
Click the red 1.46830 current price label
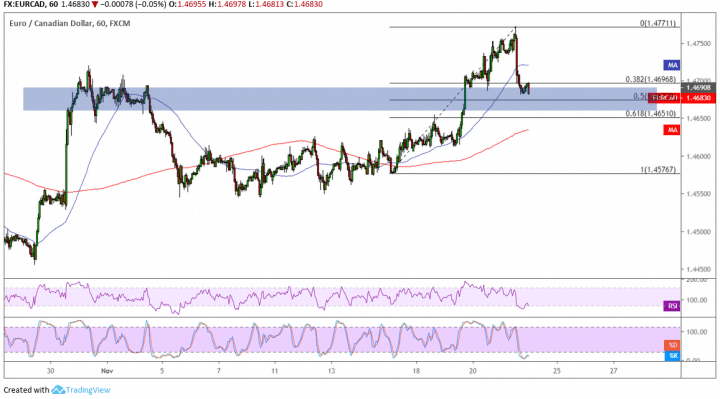coord(698,98)
